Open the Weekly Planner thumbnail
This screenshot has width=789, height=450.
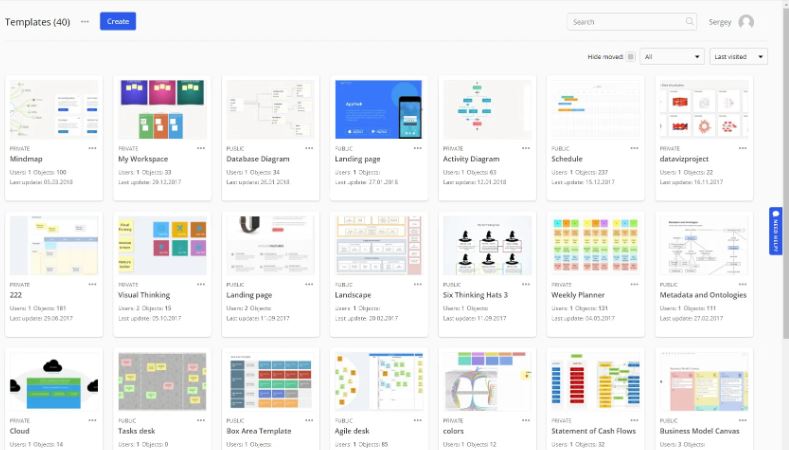coord(595,246)
